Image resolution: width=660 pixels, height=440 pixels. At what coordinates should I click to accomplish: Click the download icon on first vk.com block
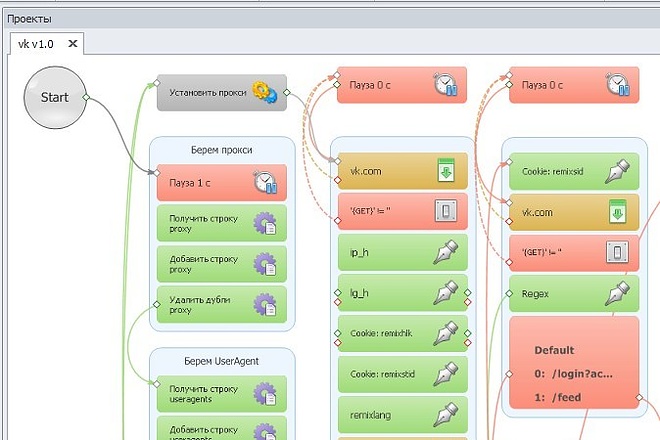[x=446, y=171]
